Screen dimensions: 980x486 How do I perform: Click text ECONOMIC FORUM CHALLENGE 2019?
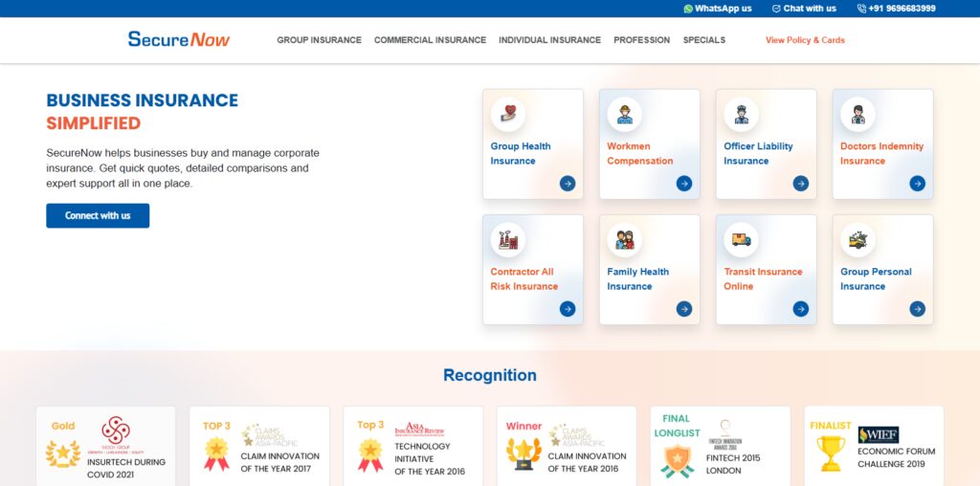(x=896, y=458)
